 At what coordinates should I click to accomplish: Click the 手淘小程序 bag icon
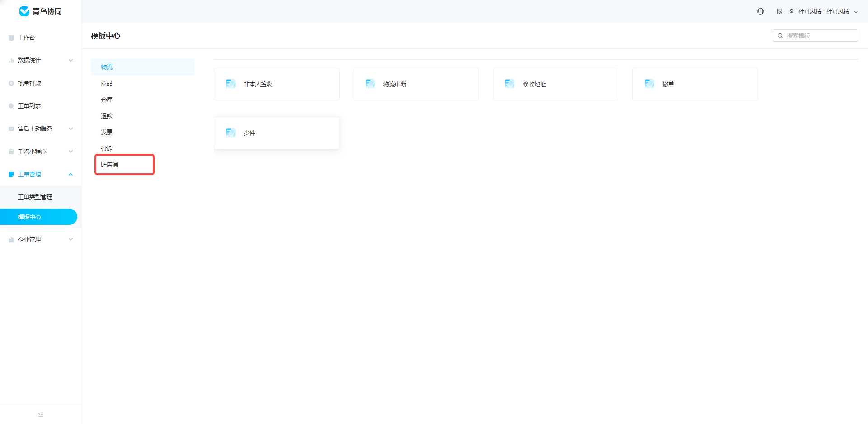(x=11, y=152)
